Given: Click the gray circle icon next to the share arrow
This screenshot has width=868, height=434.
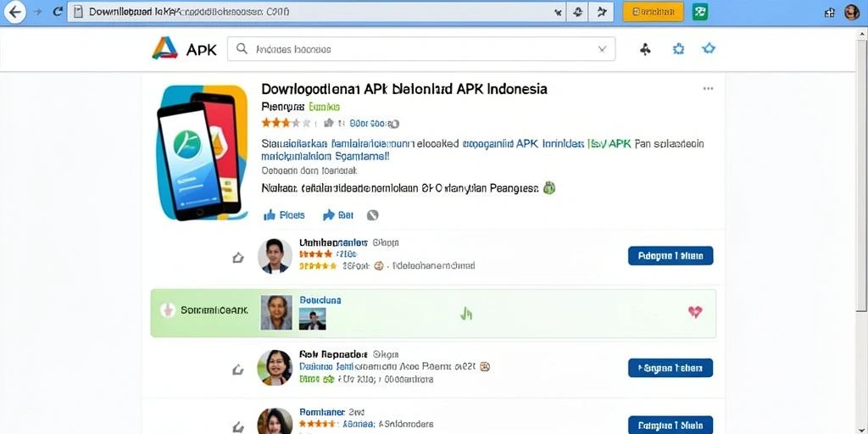Looking at the screenshot, I should [373, 215].
